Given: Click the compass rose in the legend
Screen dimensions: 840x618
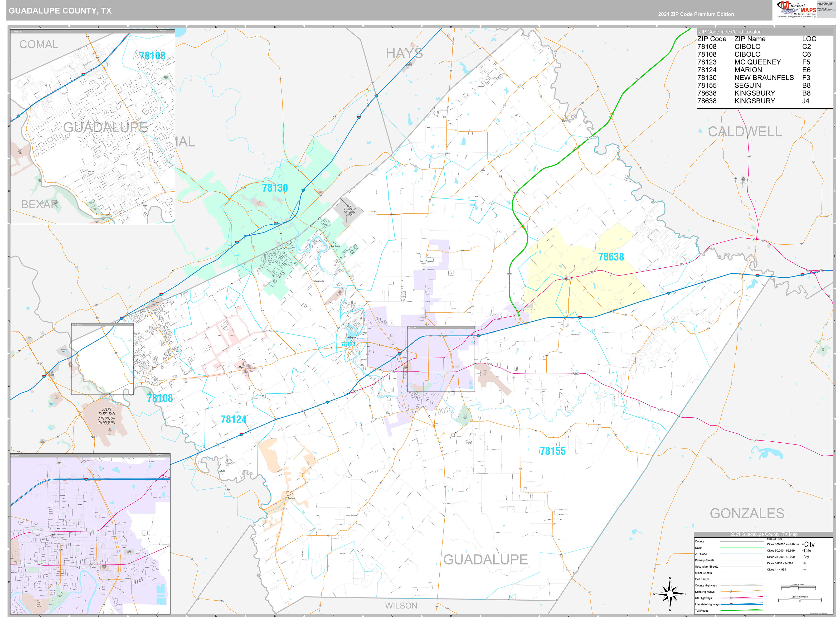Looking at the screenshot, I should 670,594.
